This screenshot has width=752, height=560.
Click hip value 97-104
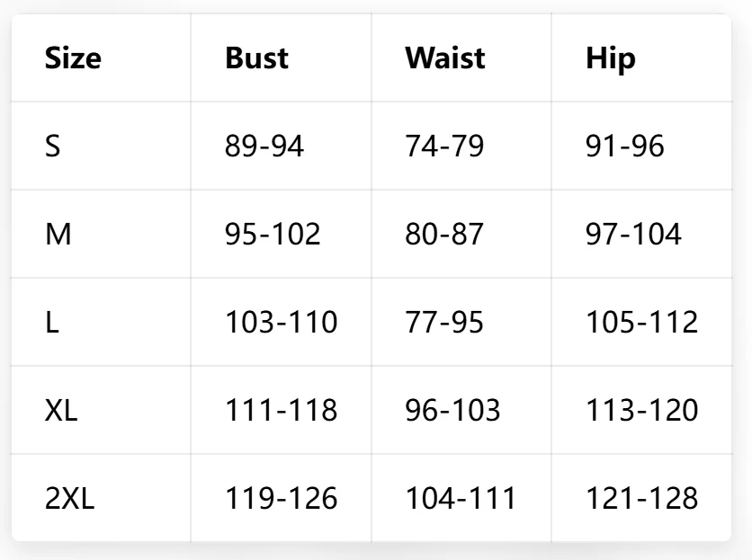[x=633, y=234]
